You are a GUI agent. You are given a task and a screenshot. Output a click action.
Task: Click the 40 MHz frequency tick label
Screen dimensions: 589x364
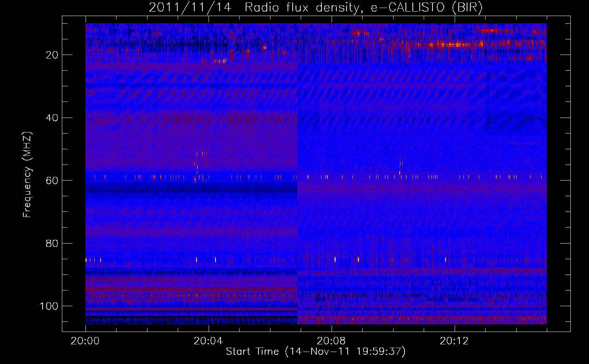click(52, 118)
